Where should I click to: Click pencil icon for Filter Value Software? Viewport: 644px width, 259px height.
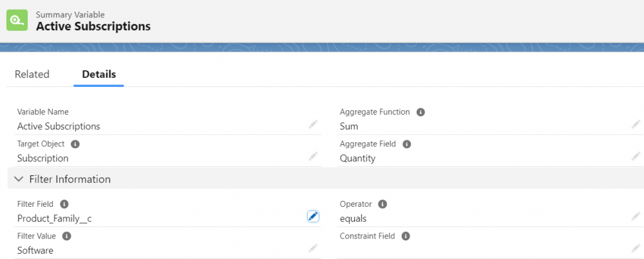[x=313, y=248]
